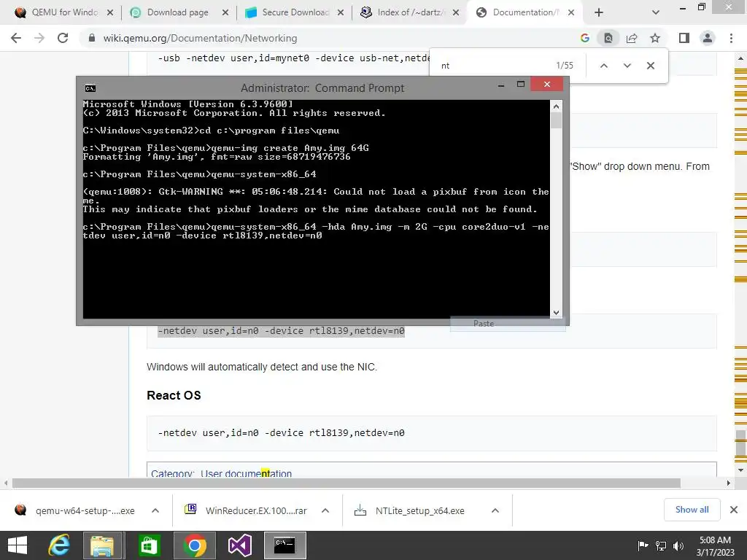The width and height of the screenshot is (747, 560).
Task: Click the site lock icon
Action: 92,38
